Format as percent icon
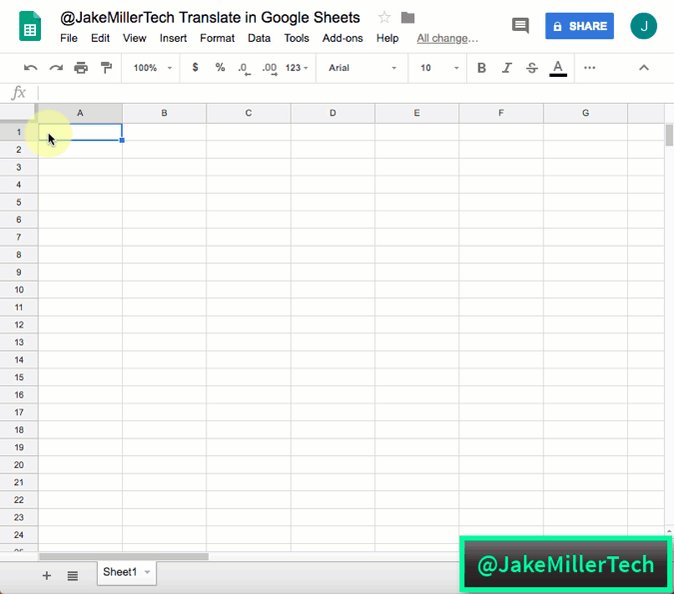The width and height of the screenshot is (674, 594). pos(220,67)
